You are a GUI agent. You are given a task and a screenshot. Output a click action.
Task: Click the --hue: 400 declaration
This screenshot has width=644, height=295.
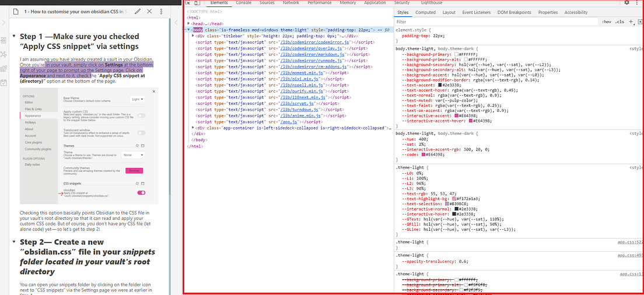414,139
